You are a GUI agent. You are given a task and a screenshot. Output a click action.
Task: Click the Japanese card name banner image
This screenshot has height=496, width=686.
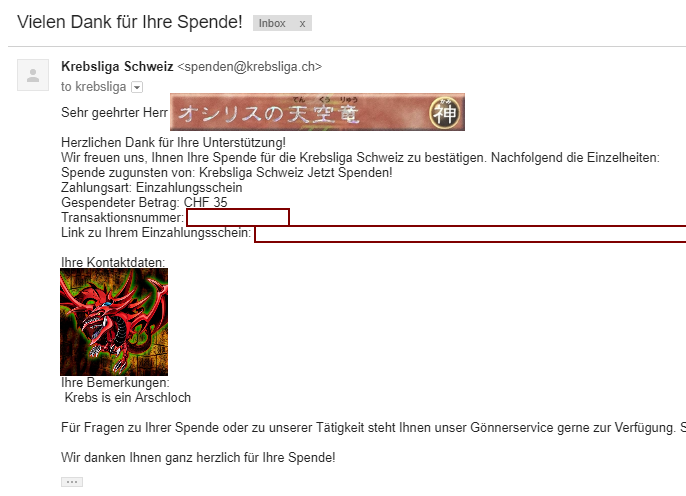317,112
